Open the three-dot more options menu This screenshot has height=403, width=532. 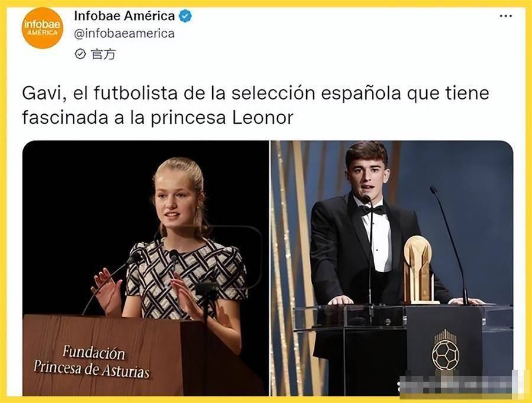(x=505, y=16)
